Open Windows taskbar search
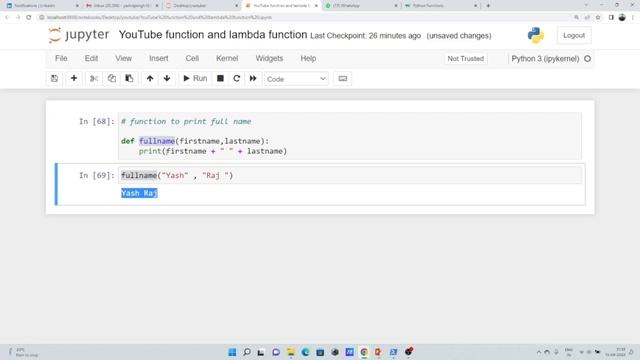 tap(247, 352)
